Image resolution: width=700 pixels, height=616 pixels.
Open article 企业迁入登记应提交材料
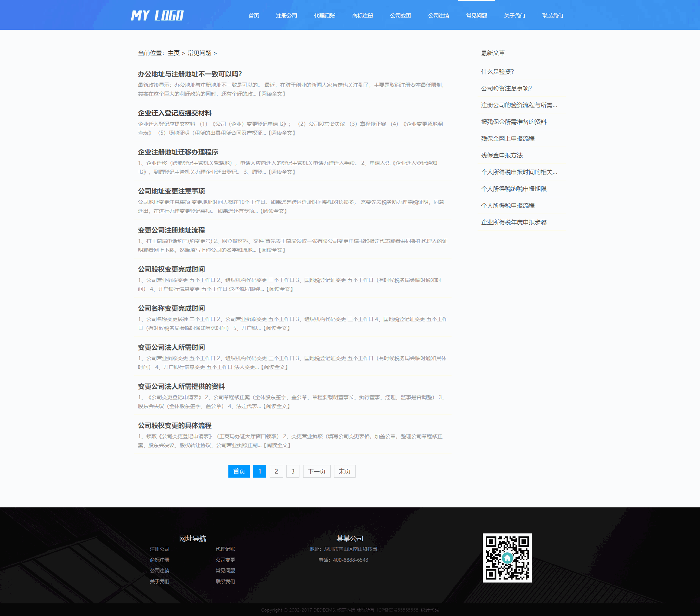click(x=174, y=113)
